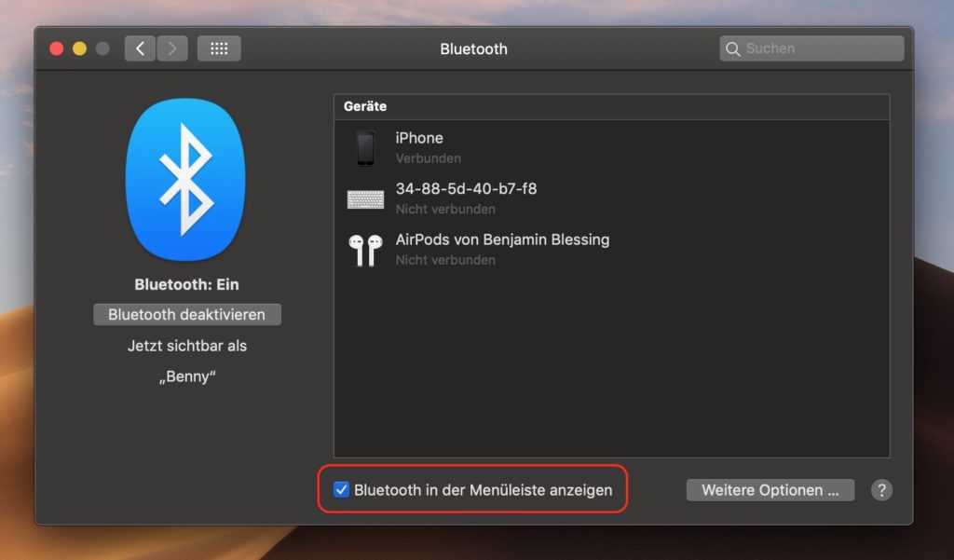The image size is (954, 560).
Task: Open help with the question mark button
Action: [881, 490]
